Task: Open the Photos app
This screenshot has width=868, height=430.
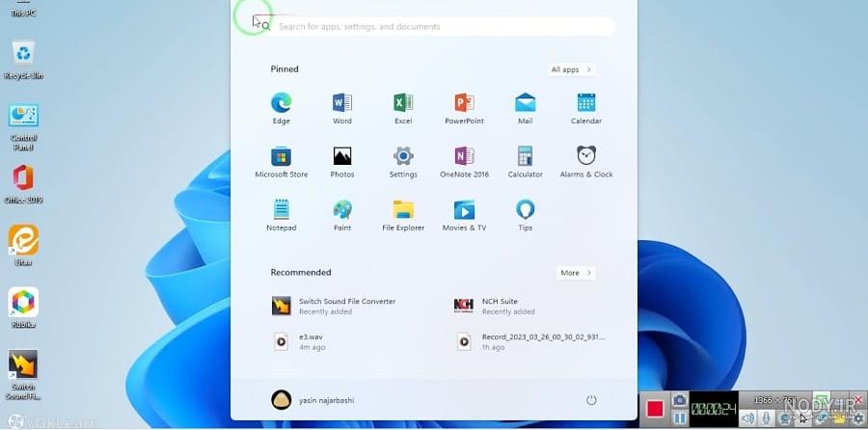Action: pos(342,162)
